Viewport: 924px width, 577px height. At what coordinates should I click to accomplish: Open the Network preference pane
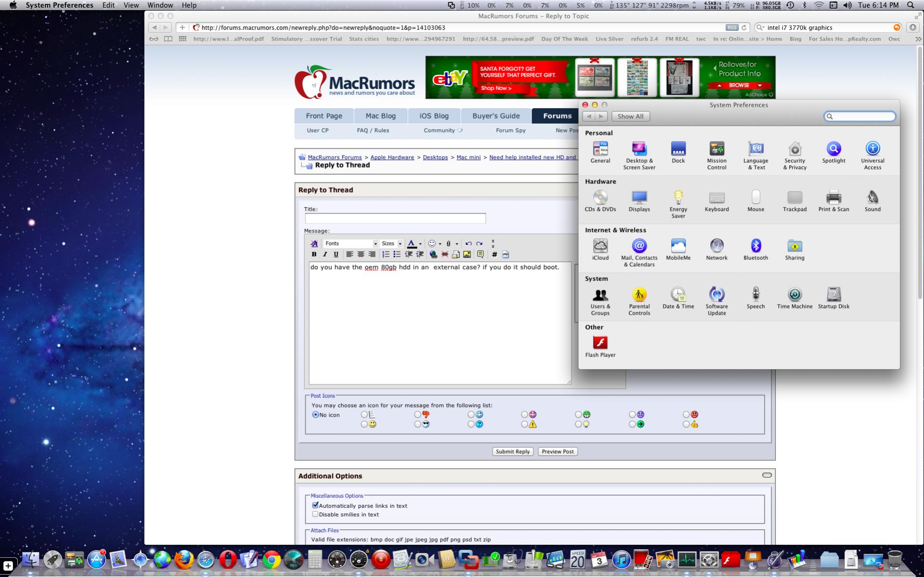coord(716,249)
